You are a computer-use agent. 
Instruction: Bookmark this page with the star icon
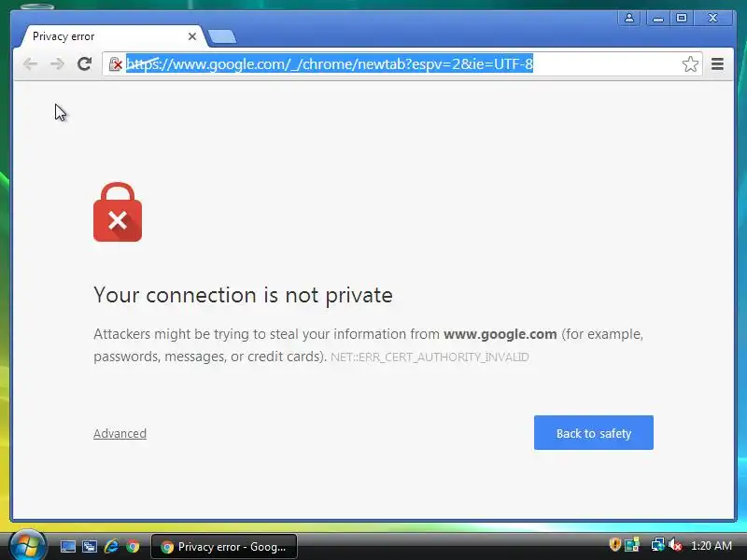coord(690,63)
